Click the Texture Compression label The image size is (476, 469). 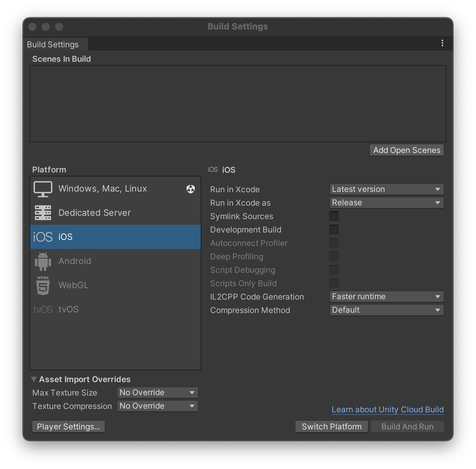pyautogui.click(x=72, y=406)
